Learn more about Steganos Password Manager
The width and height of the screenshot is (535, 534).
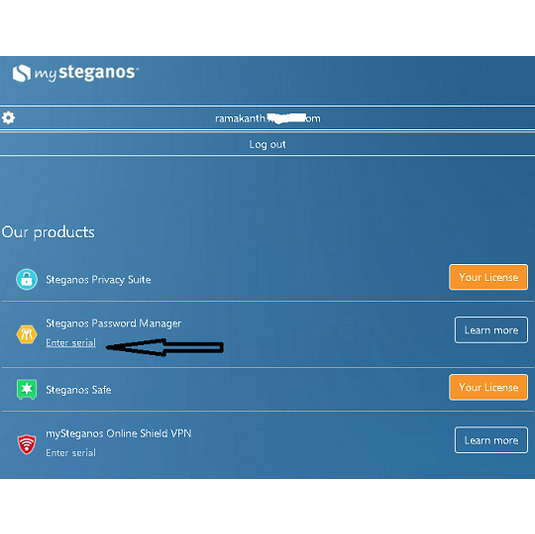click(x=491, y=330)
